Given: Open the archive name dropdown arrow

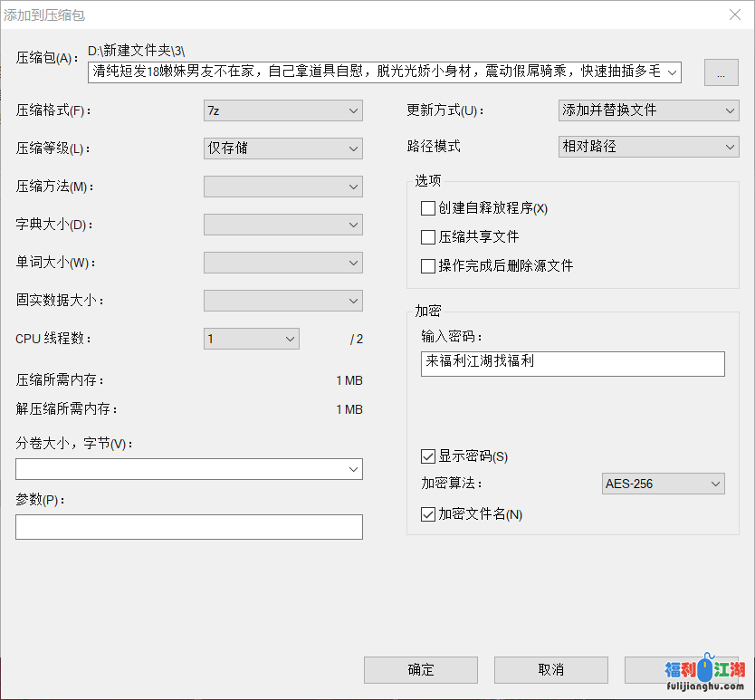Looking at the screenshot, I should pyautogui.click(x=670, y=72).
